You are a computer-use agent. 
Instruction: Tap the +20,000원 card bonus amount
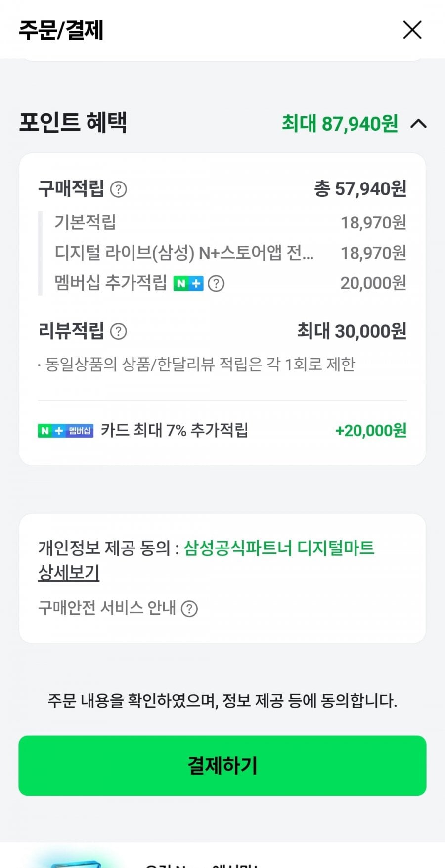point(371,431)
